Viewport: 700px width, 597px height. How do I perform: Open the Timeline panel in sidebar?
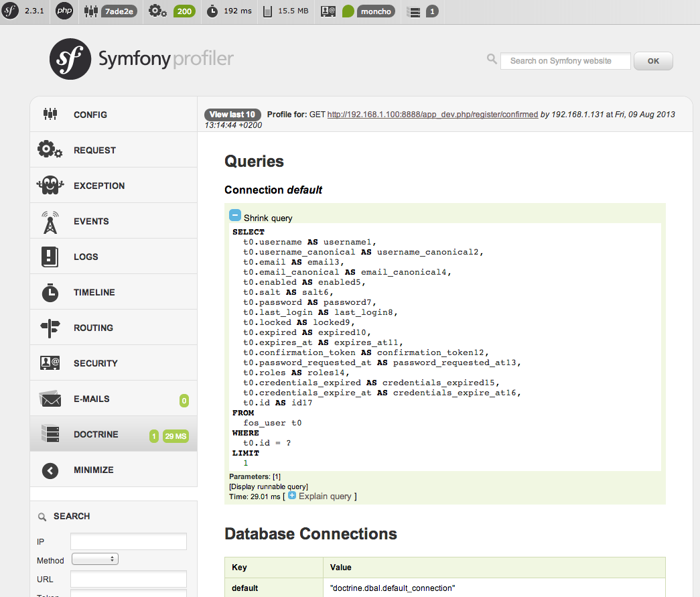point(94,293)
